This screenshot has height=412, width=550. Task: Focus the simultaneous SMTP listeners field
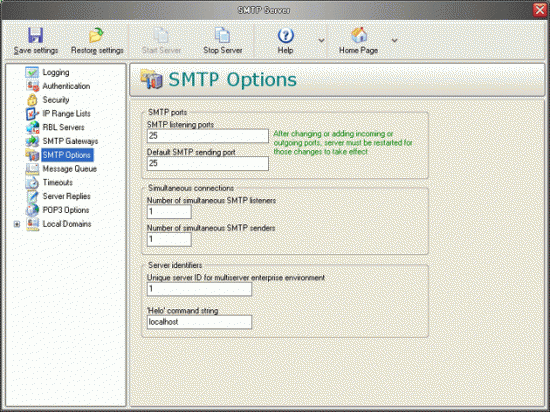(x=169, y=212)
